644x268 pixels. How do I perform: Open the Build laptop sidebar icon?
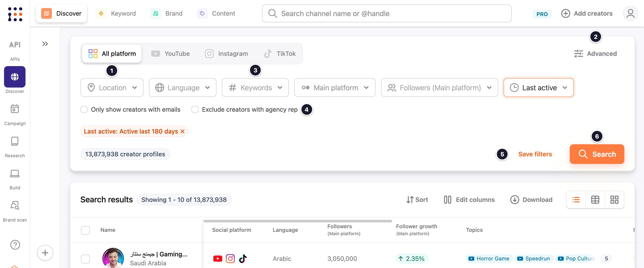tap(15, 173)
